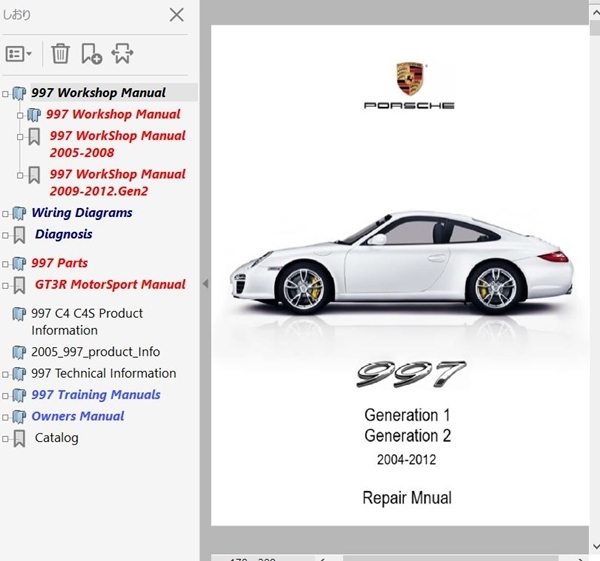Click the 2005_997_product_Info bookmark icon

19,352
